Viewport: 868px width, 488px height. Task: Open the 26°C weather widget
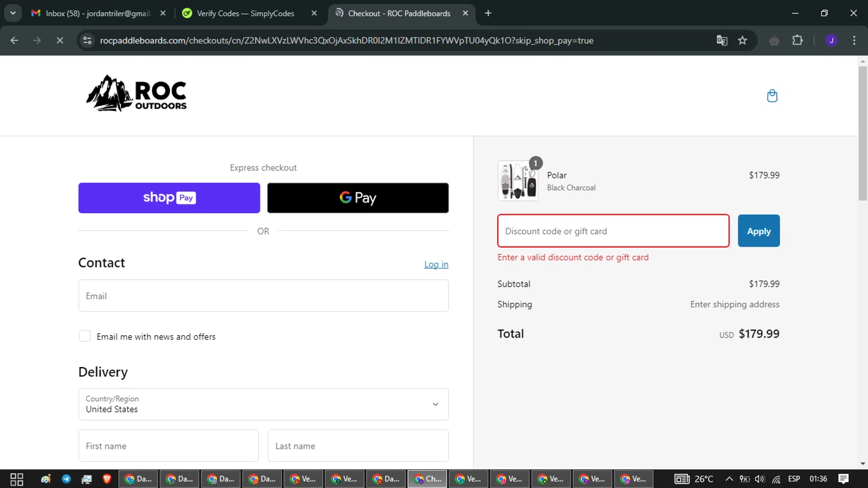point(694,479)
